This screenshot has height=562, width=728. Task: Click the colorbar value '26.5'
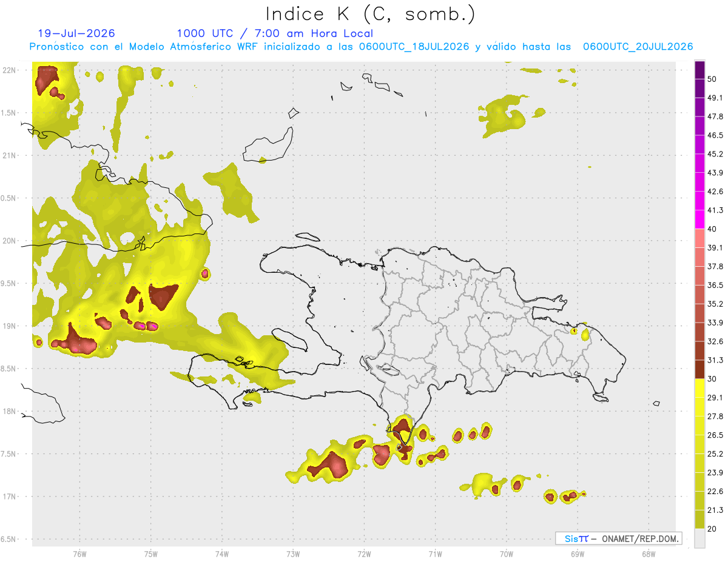pos(715,435)
